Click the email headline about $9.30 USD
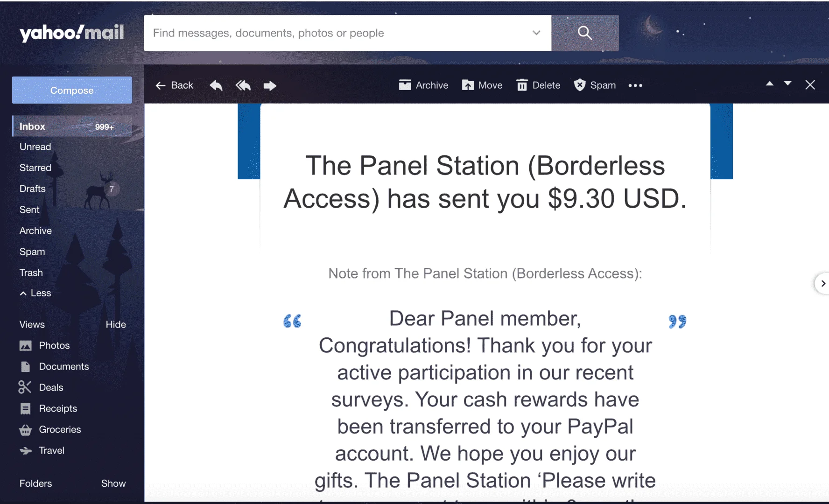The width and height of the screenshot is (829, 504). [x=485, y=182]
